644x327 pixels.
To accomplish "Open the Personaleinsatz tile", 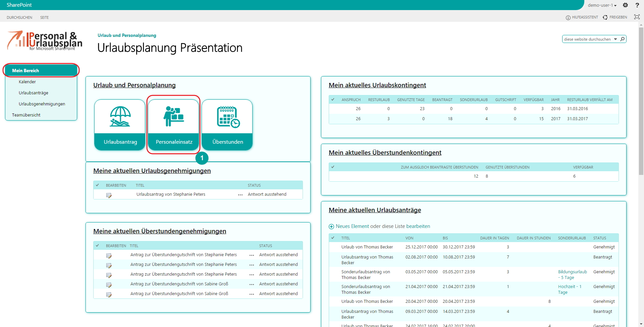I will [173, 125].
